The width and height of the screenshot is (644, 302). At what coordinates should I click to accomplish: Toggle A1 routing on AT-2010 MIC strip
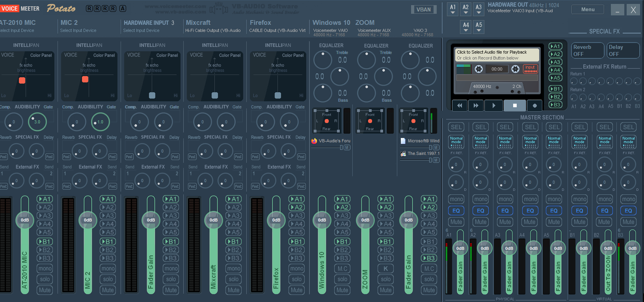(x=45, y=199)
